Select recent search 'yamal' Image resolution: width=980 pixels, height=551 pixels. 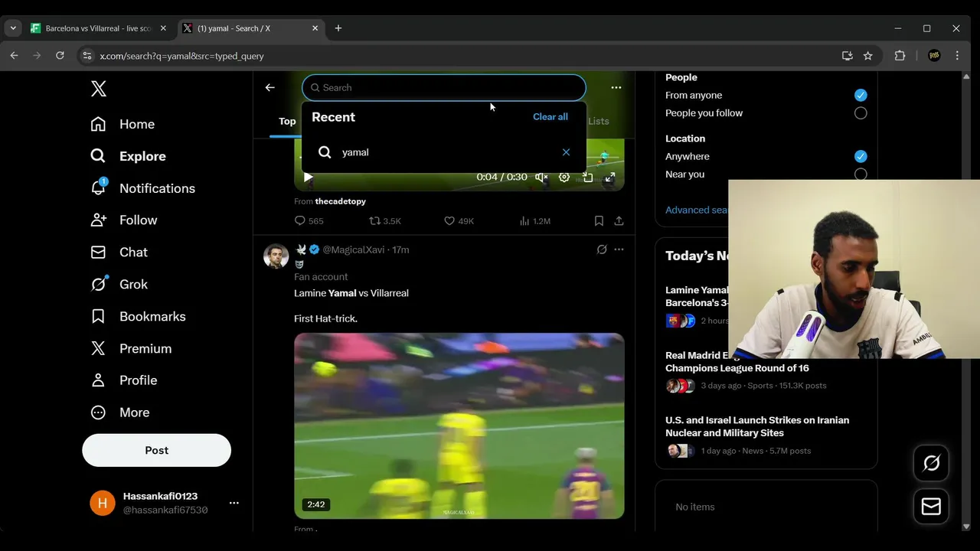point(444,152)
